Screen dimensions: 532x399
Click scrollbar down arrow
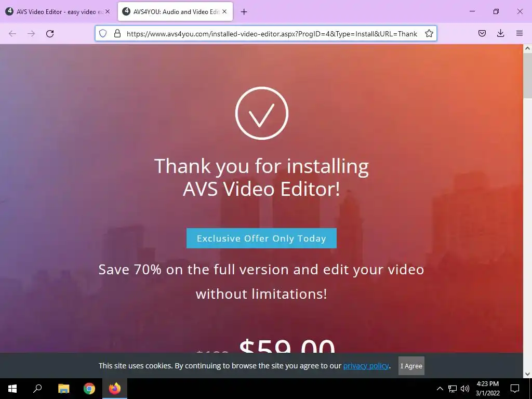coord(528,374)
